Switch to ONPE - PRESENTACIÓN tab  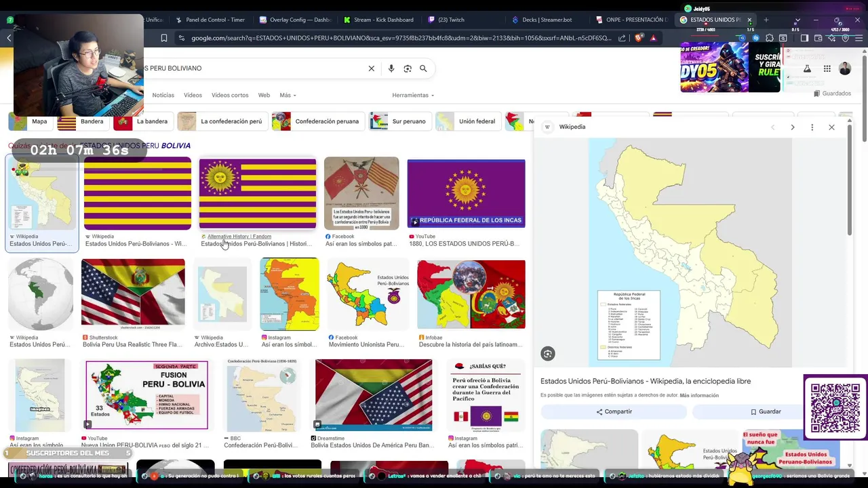pyautogui.click(x=631, y=20)
